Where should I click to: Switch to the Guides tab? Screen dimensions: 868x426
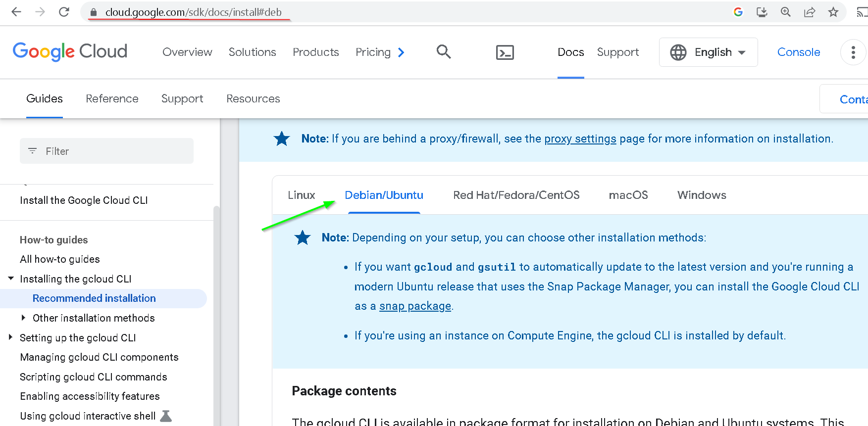pos(45,98)
